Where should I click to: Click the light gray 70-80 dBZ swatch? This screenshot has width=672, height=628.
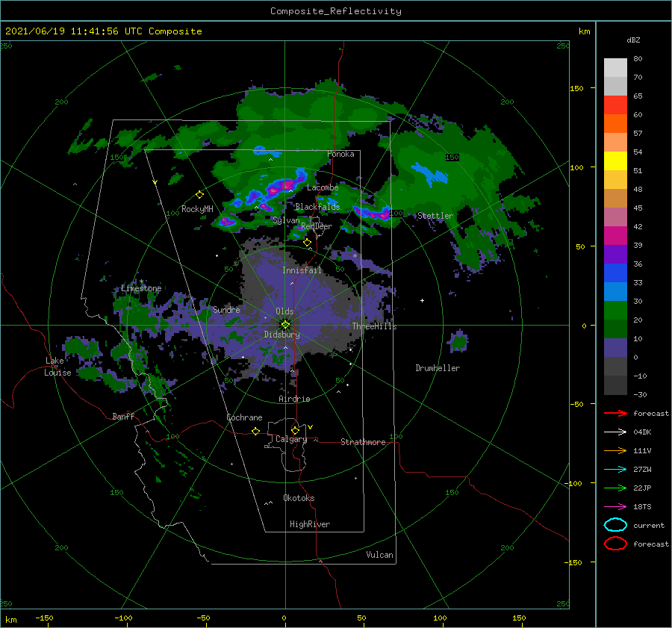coord(615,68)
